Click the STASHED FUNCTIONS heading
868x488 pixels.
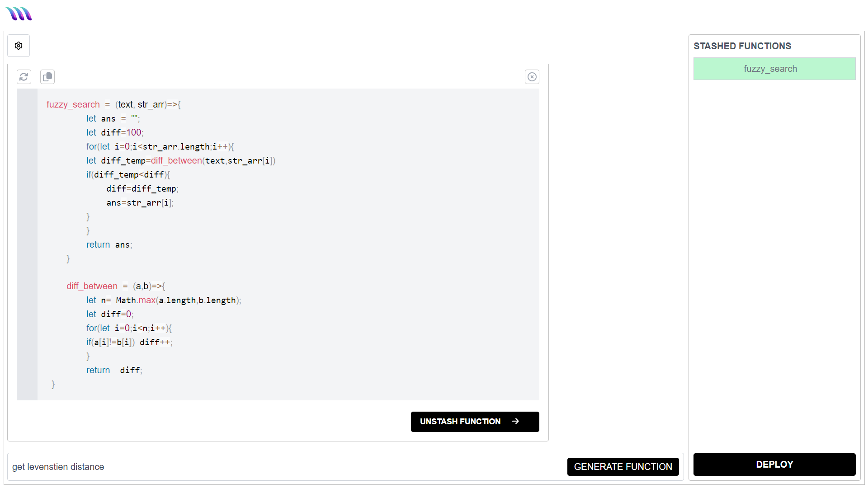(742, 46)
